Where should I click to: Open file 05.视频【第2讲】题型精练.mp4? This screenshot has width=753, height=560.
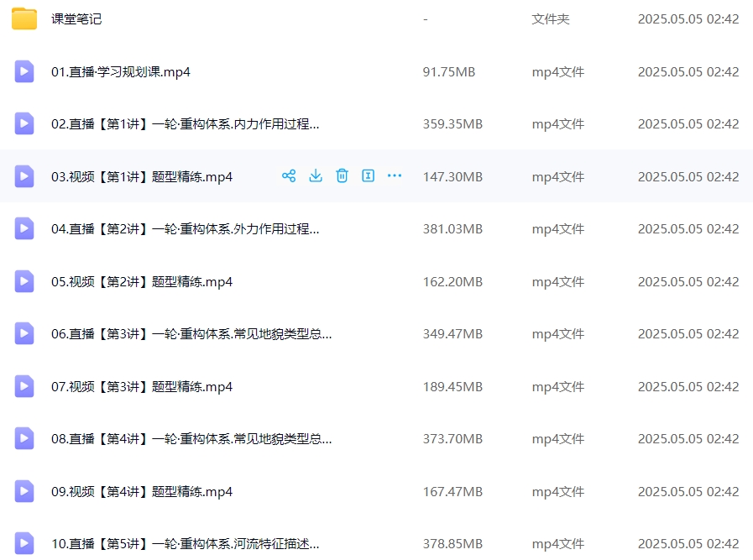(142, 282)
